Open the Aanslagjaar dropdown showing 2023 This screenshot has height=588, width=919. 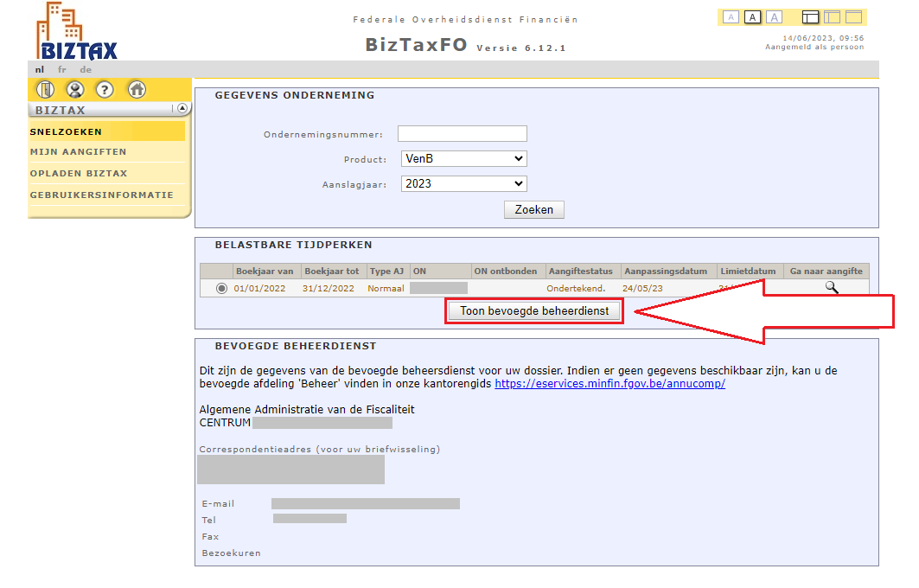coord(463,184)
